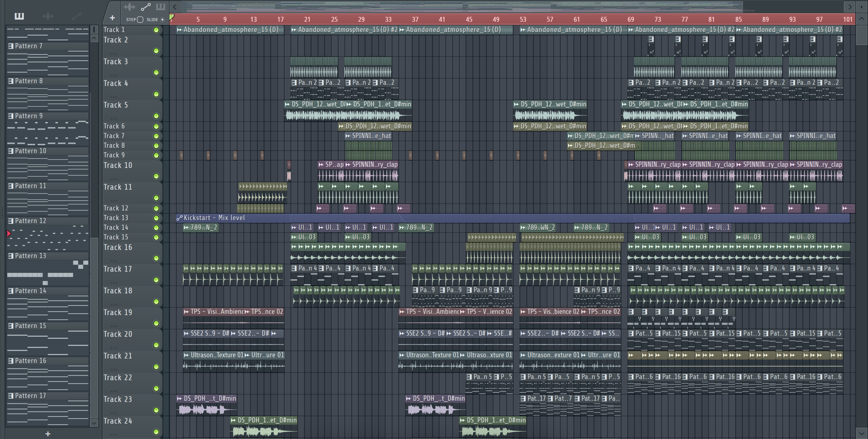Show patterns in the picker panel

pyautogui.click(x=19, y=16)
